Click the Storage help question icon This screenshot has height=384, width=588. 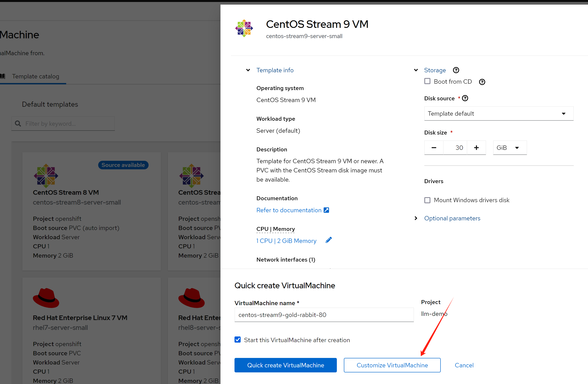(x=456, y=70)
